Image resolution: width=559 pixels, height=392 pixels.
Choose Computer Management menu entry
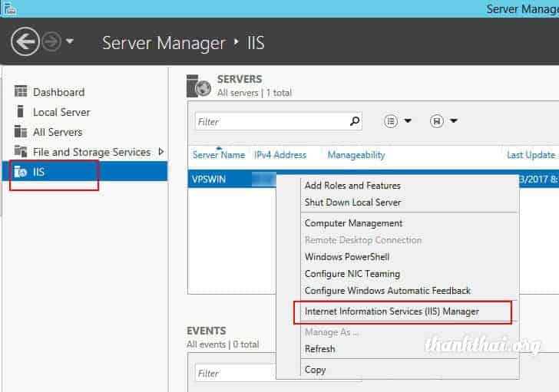pyautogui.click(x=353, y=223)
